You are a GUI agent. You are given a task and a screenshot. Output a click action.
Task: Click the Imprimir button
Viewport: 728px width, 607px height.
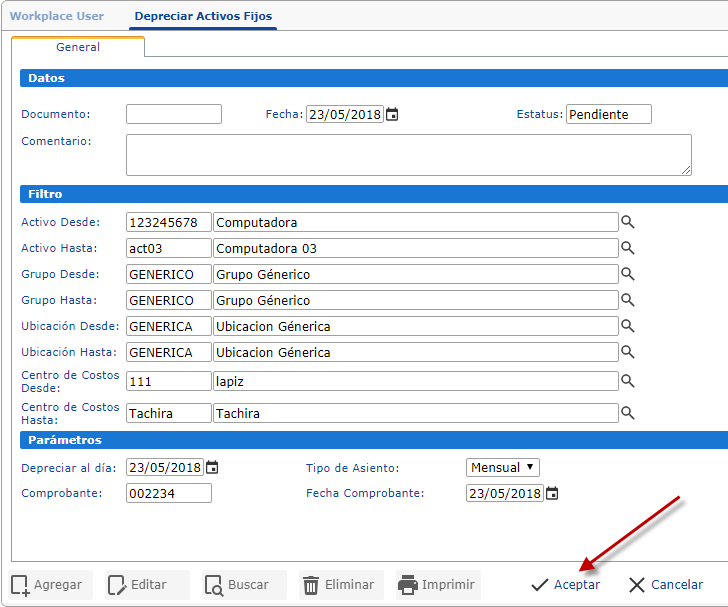437,585
